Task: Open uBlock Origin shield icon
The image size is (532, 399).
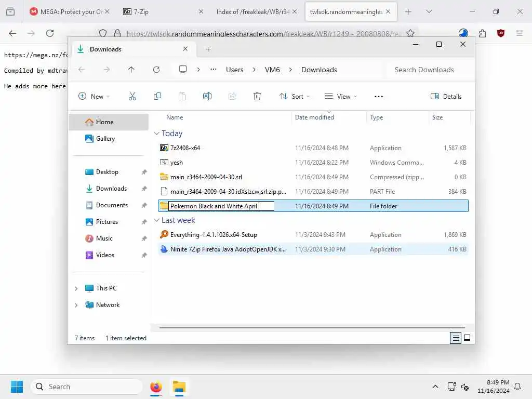Action: coord(501,33)
